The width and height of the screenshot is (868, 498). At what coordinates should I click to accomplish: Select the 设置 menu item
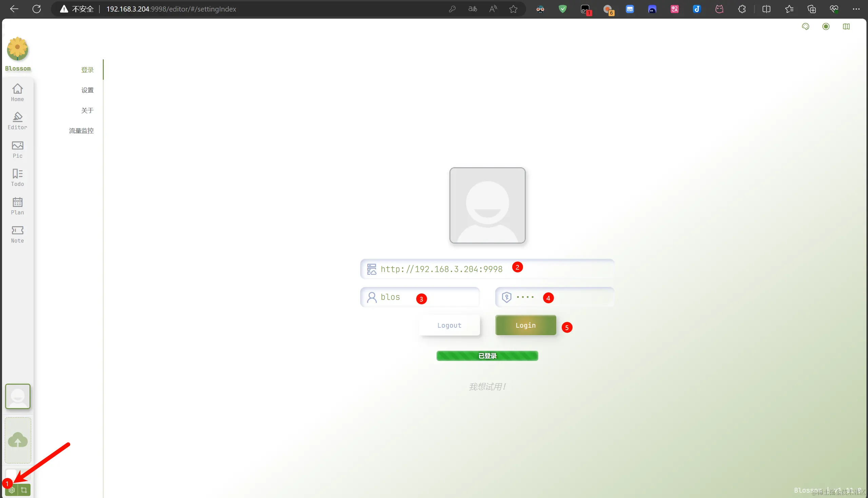click(x=88, y=90)
